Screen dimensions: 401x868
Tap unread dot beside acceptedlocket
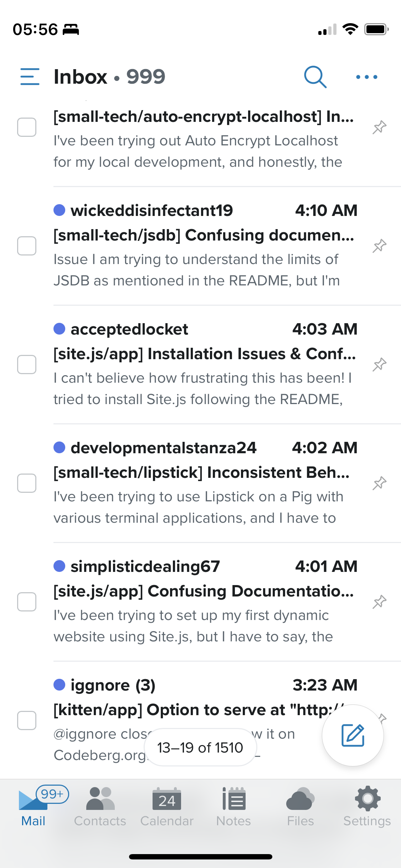point(59,329)
